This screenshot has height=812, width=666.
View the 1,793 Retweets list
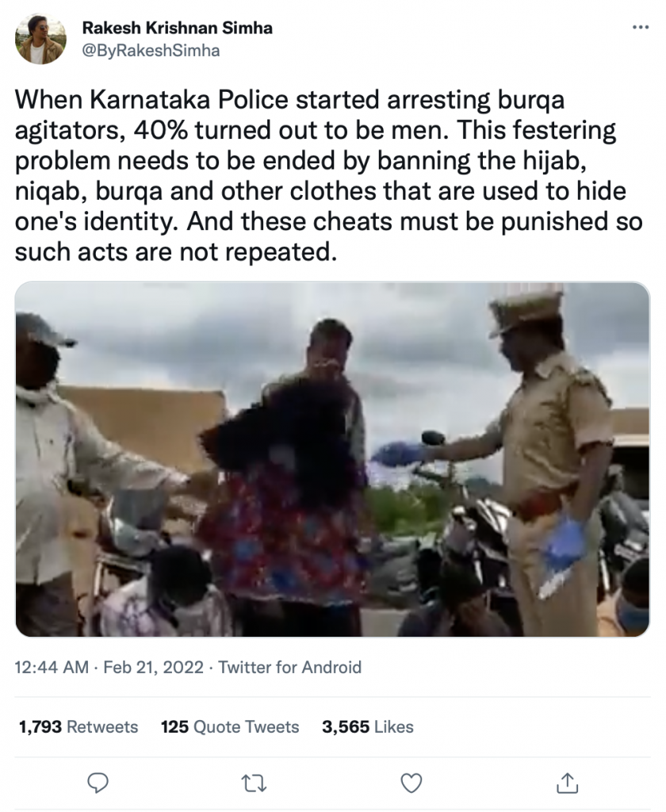(x=78, y=727)
